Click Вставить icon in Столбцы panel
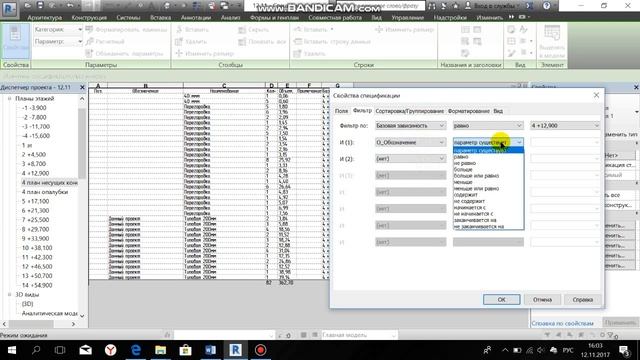Image resolution: width=640 pixels, height=360 pixels. point(179,29)
